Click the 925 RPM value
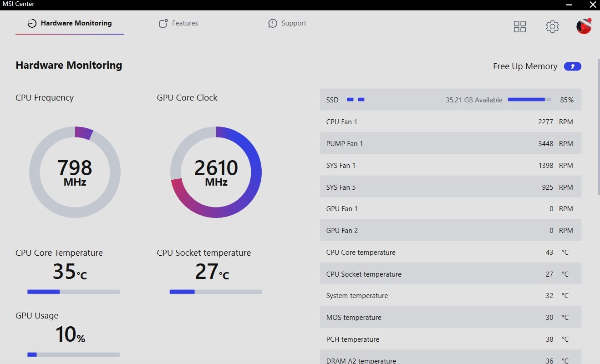The width and height of the screenshot is (600, 364). [557, 187]
